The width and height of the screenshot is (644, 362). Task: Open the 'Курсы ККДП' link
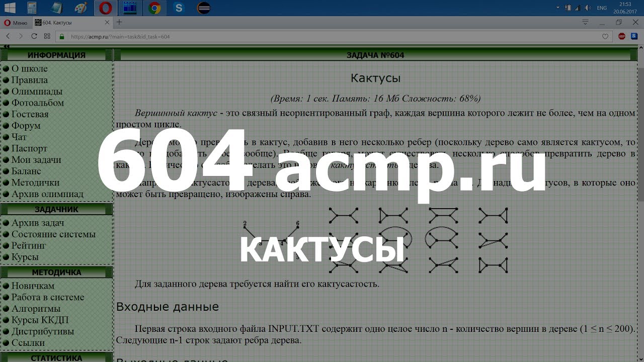pos(40,320)
